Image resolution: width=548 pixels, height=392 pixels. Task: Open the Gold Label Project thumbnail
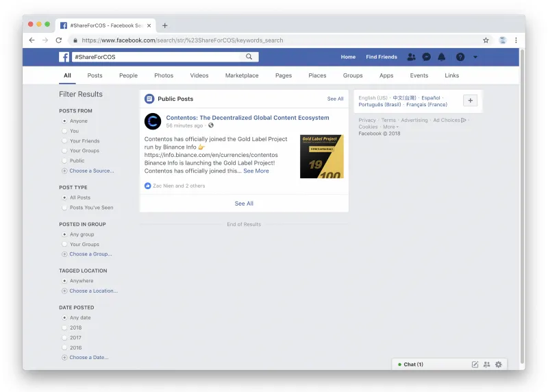322,156
